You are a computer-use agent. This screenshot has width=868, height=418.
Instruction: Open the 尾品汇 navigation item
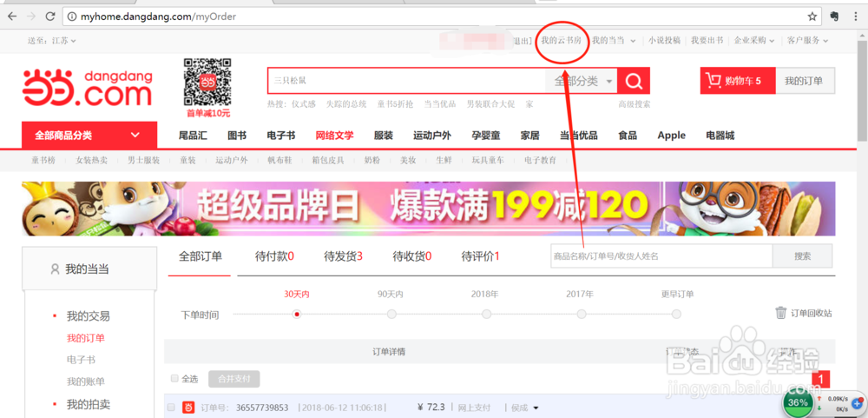(193, 136)
